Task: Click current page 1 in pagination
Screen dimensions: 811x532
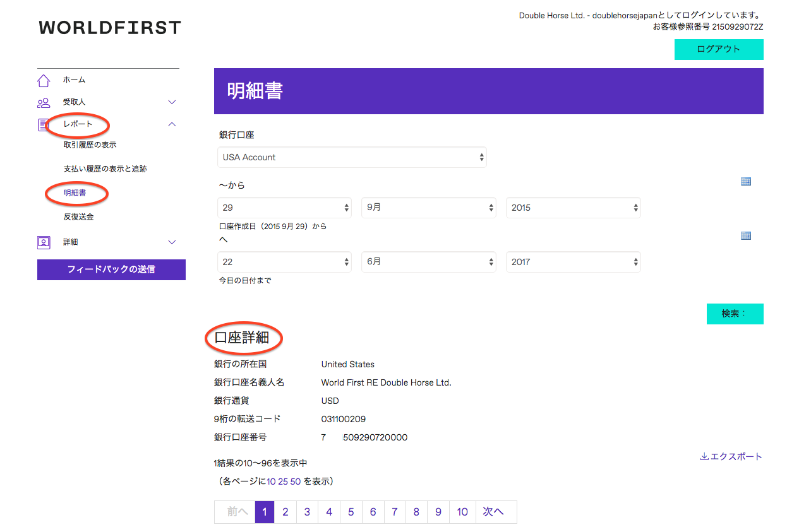Action: [265, 512]
